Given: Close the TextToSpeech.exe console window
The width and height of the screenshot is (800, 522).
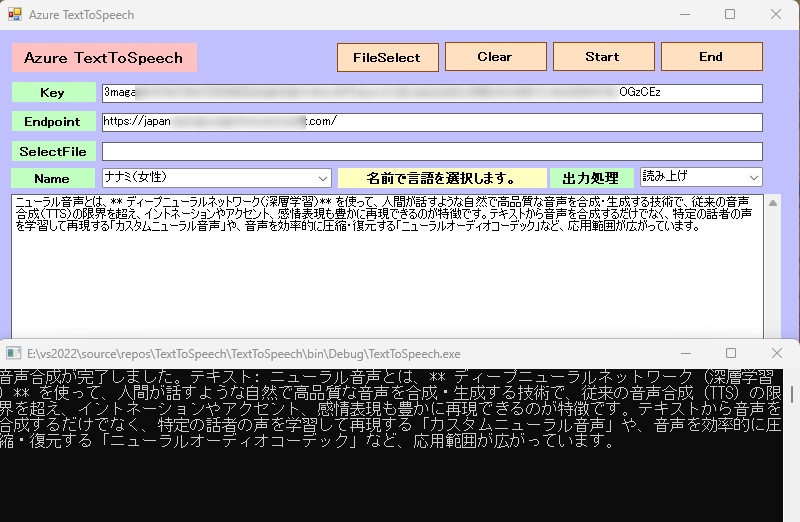Looking at the screenshot, I should (777, 354).
